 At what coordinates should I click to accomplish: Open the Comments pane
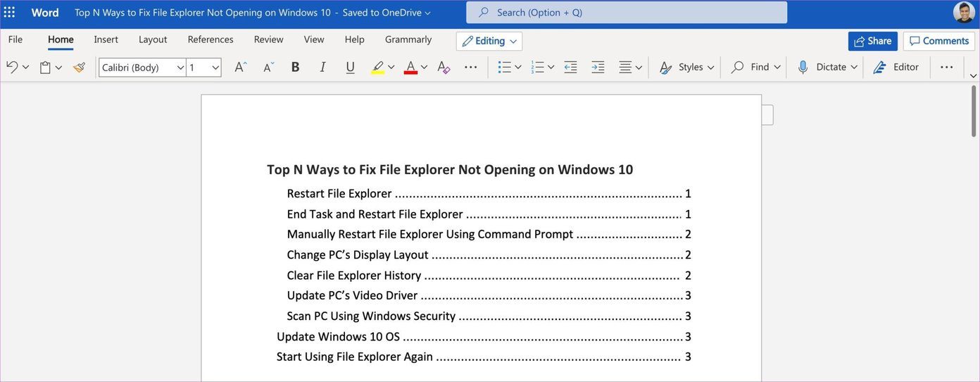point(939,41)
